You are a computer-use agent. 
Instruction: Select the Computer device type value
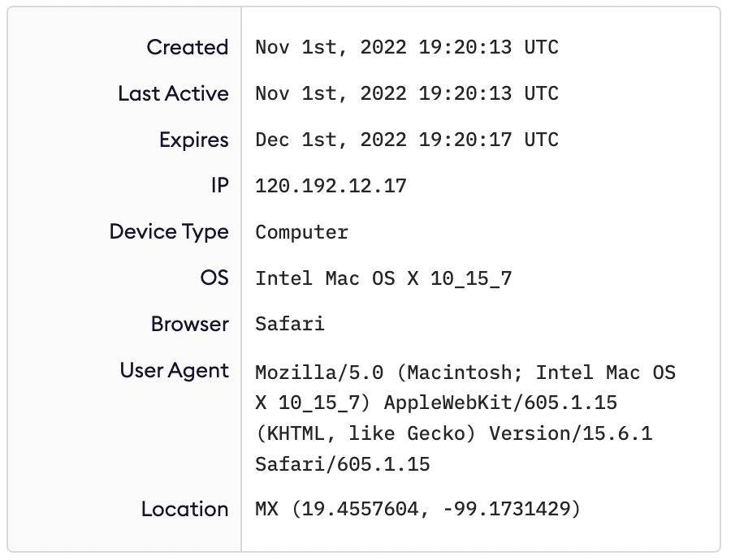click(301, 232)
